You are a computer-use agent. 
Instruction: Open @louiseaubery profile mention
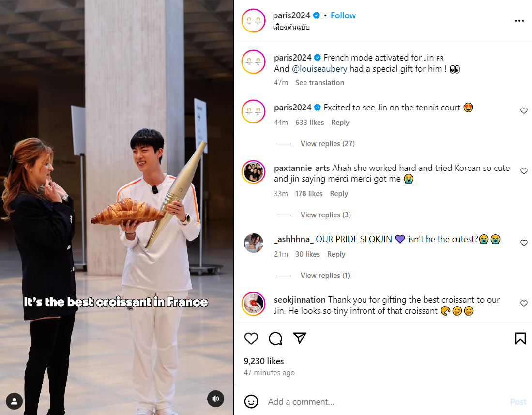(319, 69)
